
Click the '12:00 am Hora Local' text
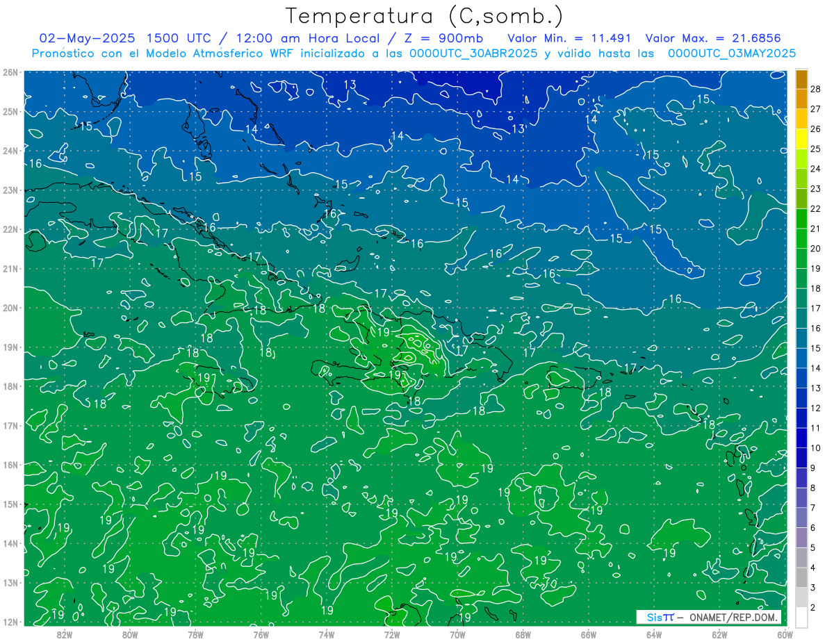[308, 38]
